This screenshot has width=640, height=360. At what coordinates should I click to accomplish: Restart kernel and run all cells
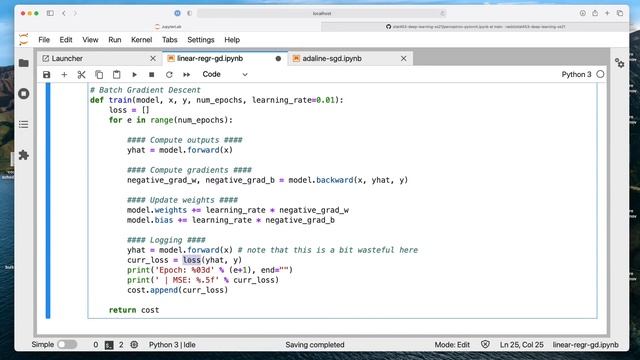coord(187,75)
